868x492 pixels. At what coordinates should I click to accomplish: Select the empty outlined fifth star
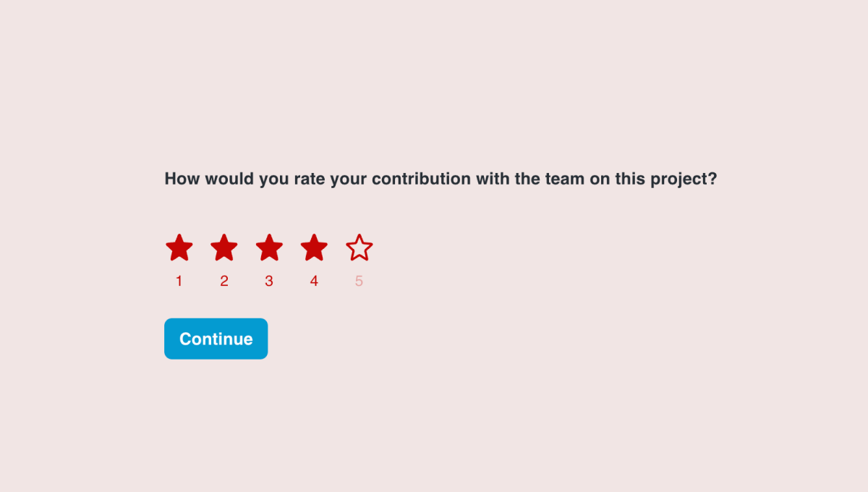click(359, 247)
